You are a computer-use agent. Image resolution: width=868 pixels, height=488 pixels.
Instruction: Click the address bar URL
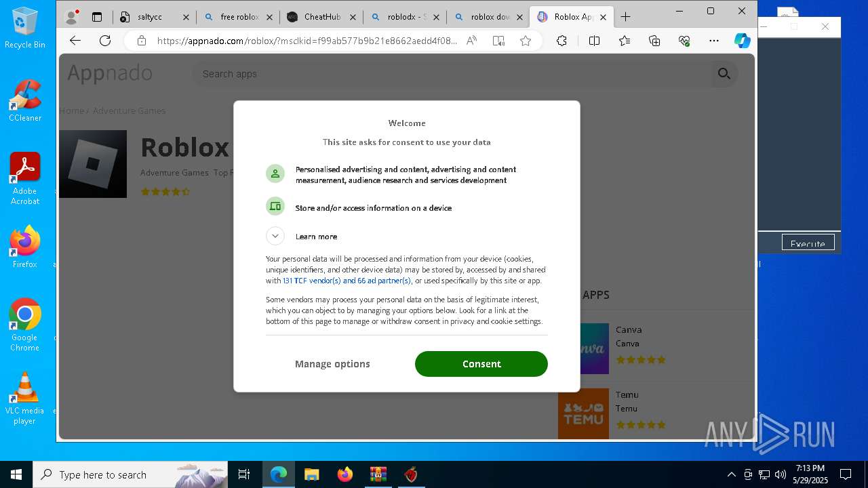click(x=307, y=41)
